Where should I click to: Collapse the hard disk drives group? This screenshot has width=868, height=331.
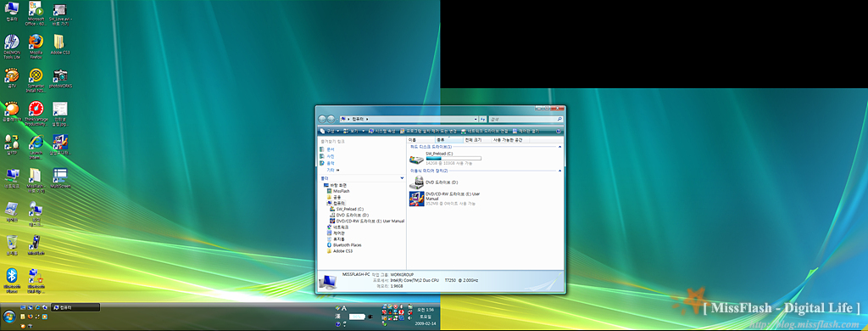[x=559, y=146]
